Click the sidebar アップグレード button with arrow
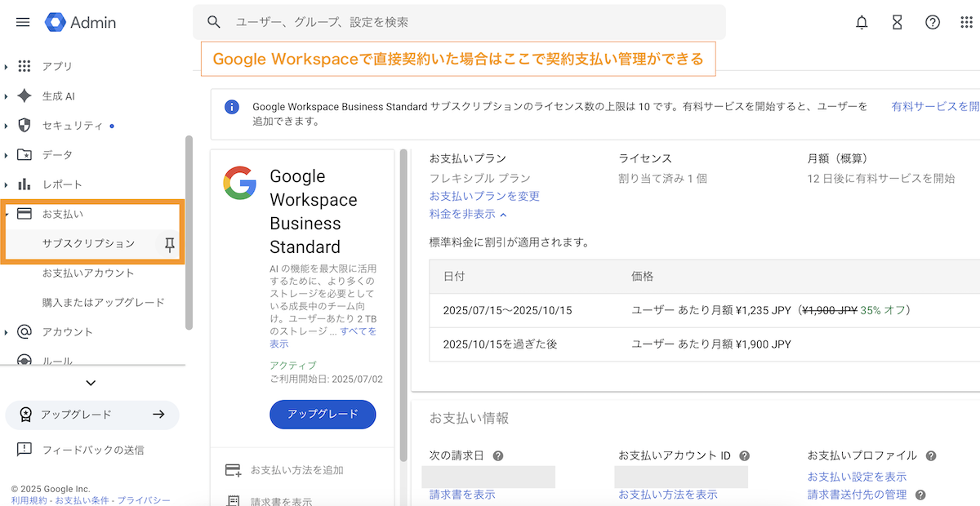Image resolution: width=980 pixels, height=506 pixels. 92,415
